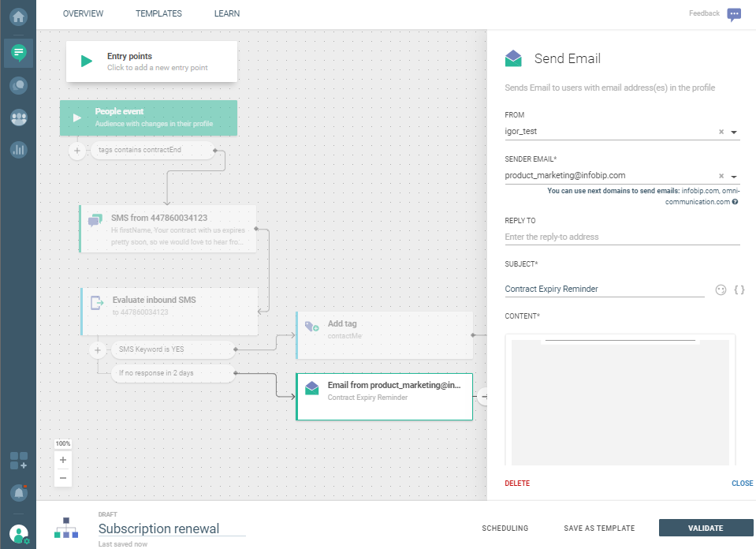
Task: Switch to the TEMPLATES tab
Action: [158, 13]
